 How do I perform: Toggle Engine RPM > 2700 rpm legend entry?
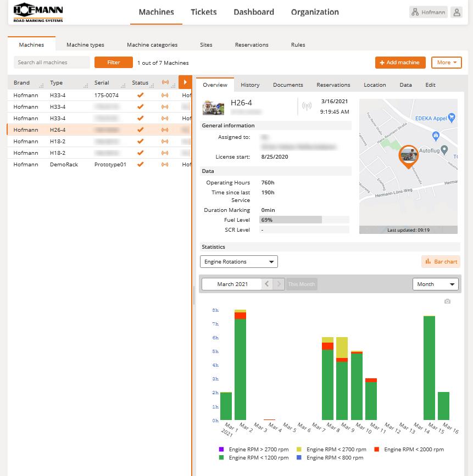coord(254,449)
